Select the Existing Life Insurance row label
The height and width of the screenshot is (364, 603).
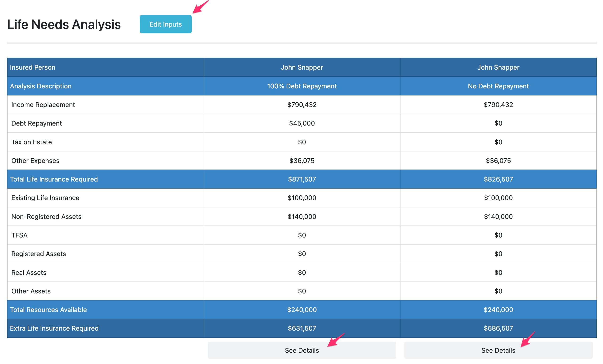[x=45, y=198]
